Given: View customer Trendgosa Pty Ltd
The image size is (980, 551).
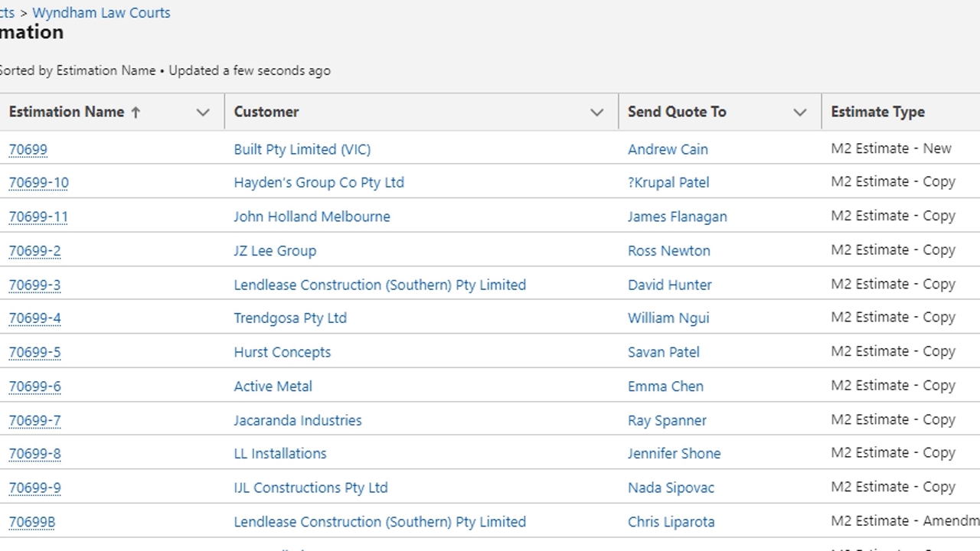Looking at the screenshot, I should click(x=290, y=318).
